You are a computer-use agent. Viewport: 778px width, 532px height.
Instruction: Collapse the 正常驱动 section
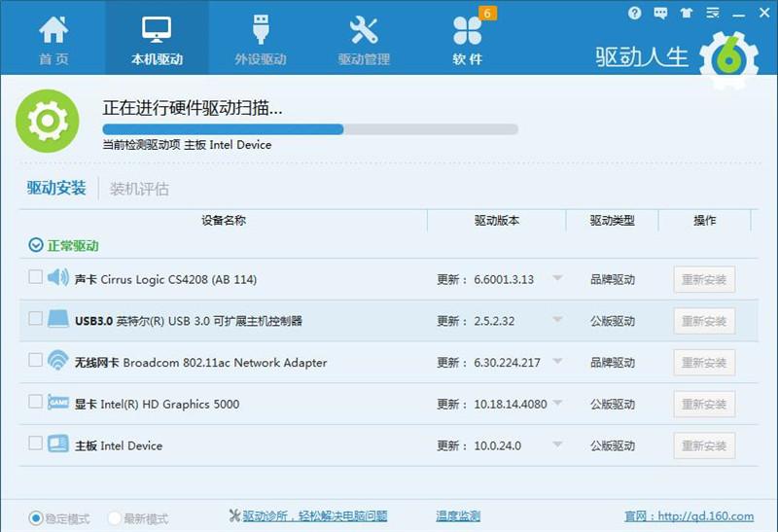coord(36,246)
